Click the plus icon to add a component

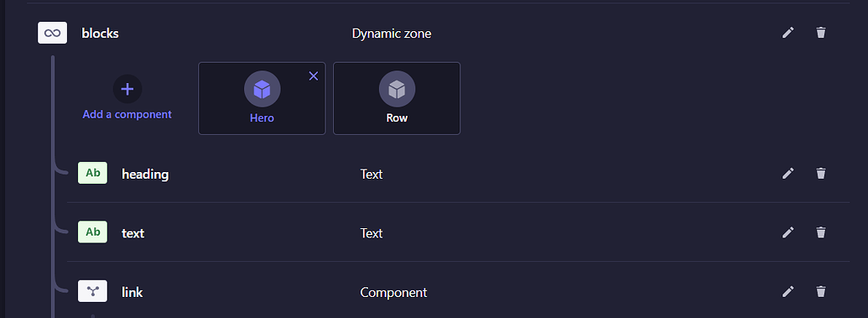coord(127,89)
